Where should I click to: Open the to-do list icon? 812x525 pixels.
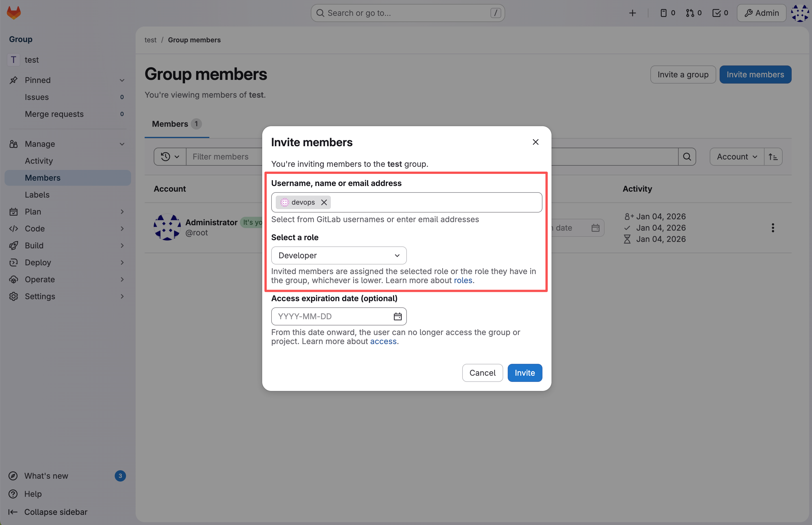720,13
